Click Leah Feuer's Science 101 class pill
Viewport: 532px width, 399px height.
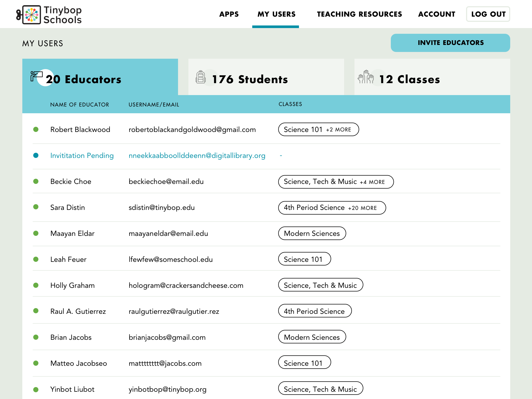(305, 259)
